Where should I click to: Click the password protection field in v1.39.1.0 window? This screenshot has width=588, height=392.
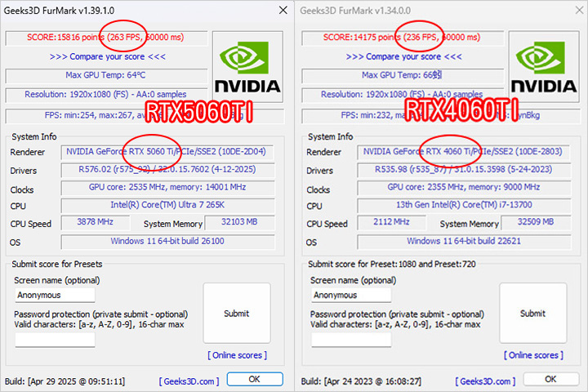(55, 340)
